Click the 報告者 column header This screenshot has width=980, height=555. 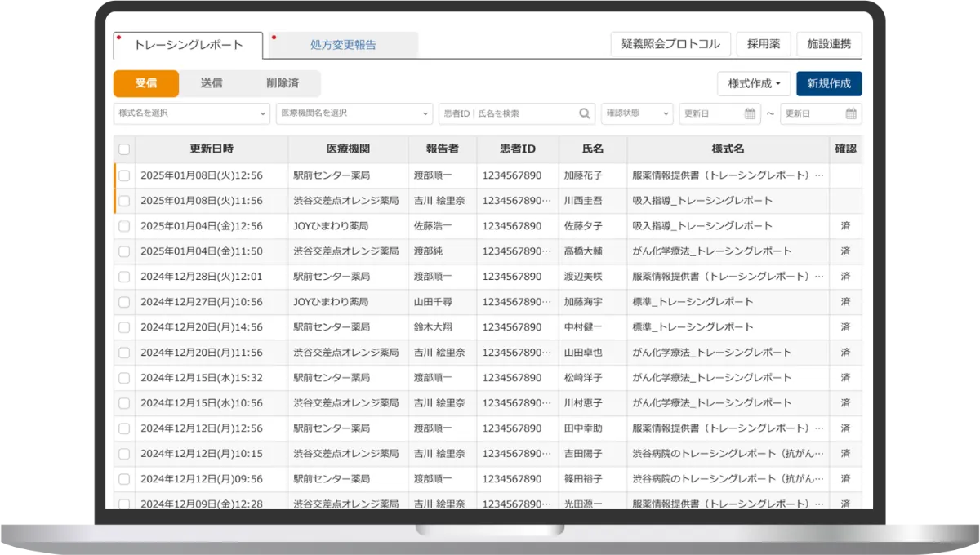point(443,149)
